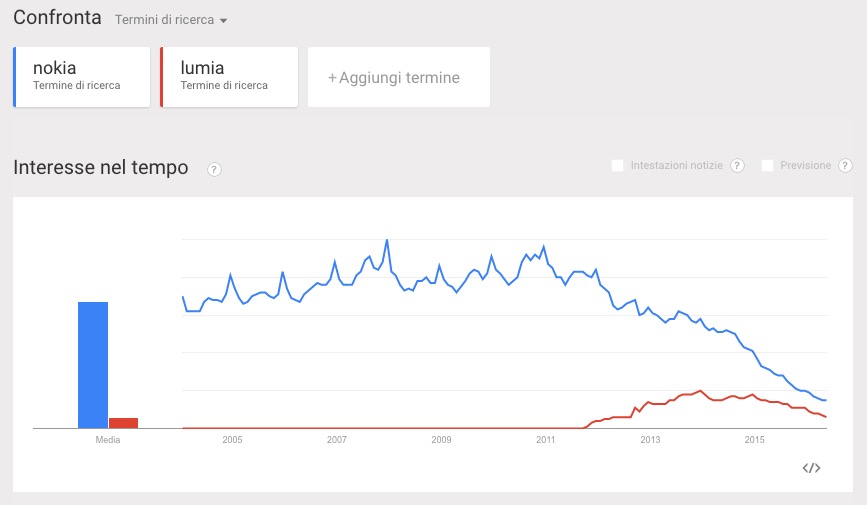Click the lumia line peak near 2014

(x=699, y=391)
